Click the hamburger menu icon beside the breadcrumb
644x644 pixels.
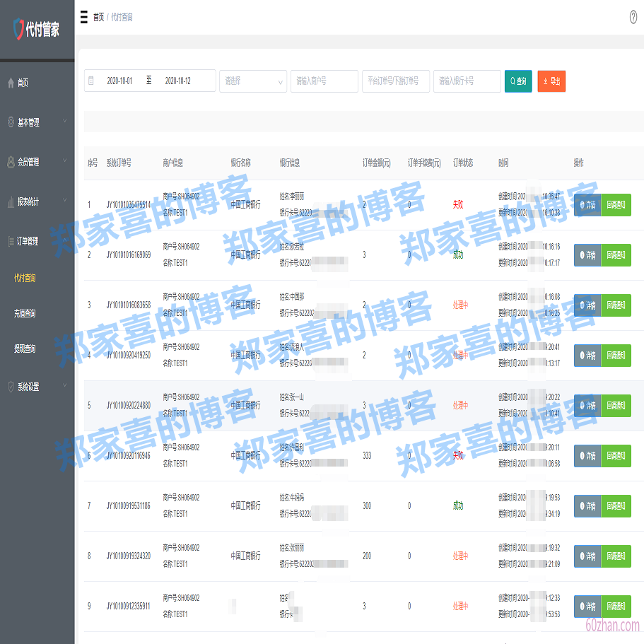(86, 17)
